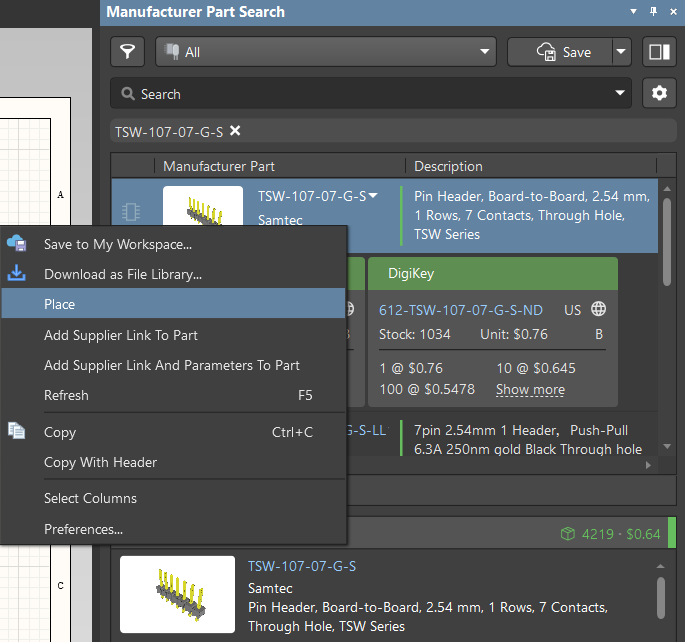Open the TSW-107-07-G-S details link
Screen dimensions: 685x642
pyautogui.click(x=302, y=566)
